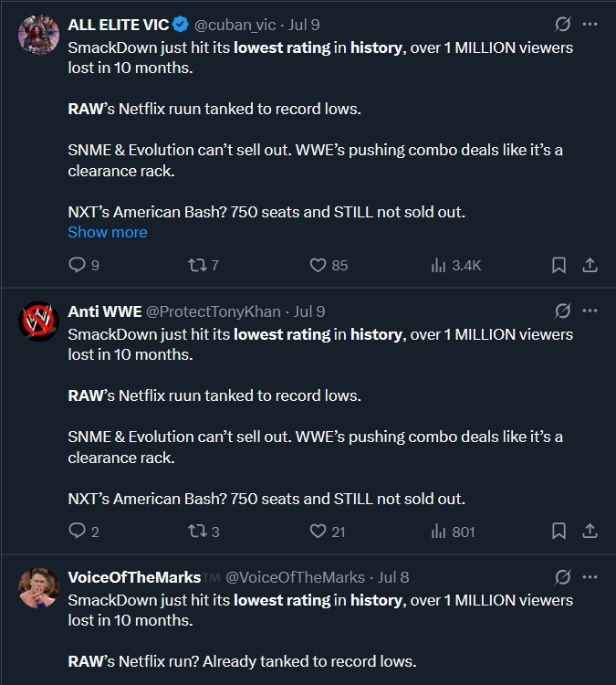Screen dimensions: 616x685
Task: Repost the ALL ELITE VIC tweet
Action: [x=196, y=266]
